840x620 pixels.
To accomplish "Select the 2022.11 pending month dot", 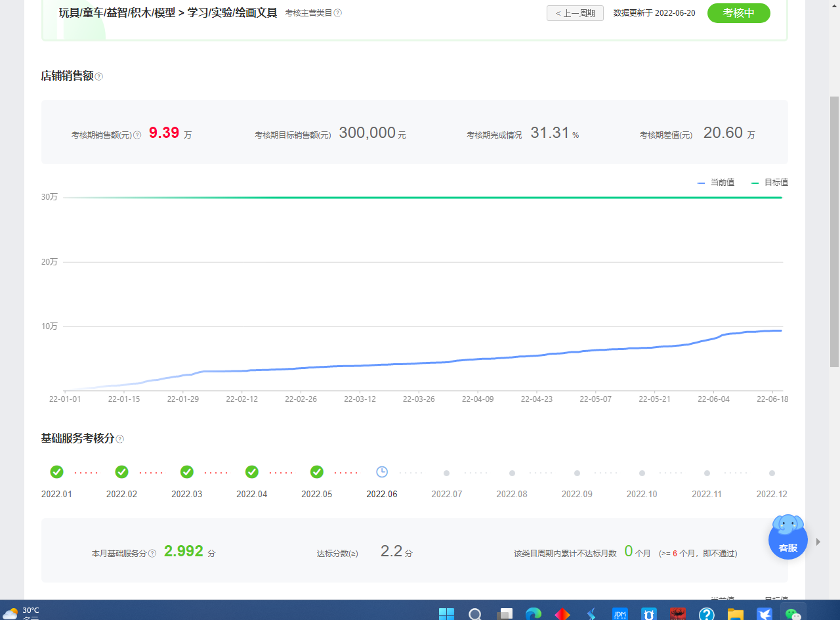I will coord(707,473).
